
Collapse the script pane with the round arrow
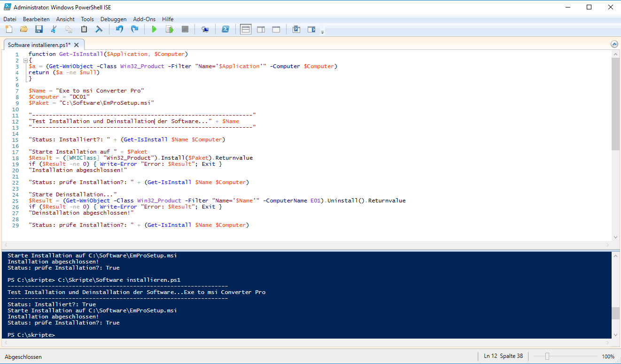click(614, 44)
